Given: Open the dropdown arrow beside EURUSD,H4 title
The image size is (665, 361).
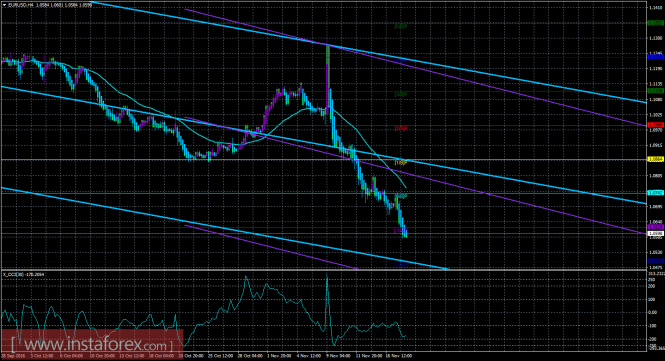Looking at the screenshot, I should [x=4, y=5].
